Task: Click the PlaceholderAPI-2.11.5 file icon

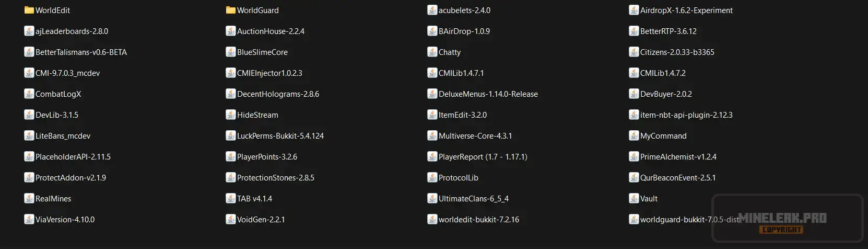Action: pos(29,156)
